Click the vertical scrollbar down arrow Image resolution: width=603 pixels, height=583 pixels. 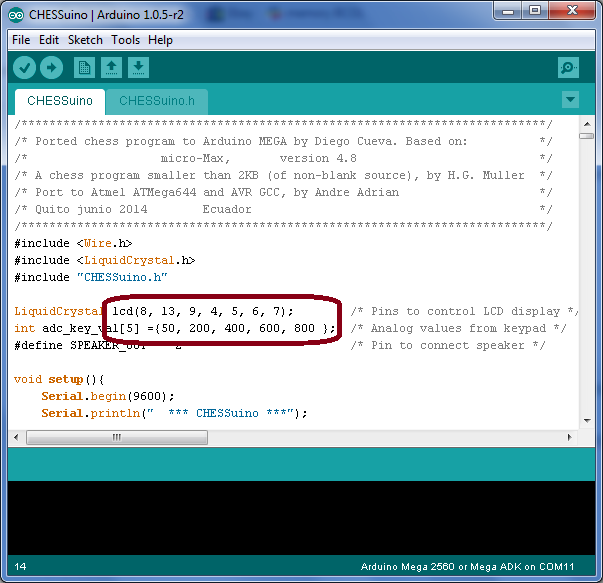[x=587, y=420]
